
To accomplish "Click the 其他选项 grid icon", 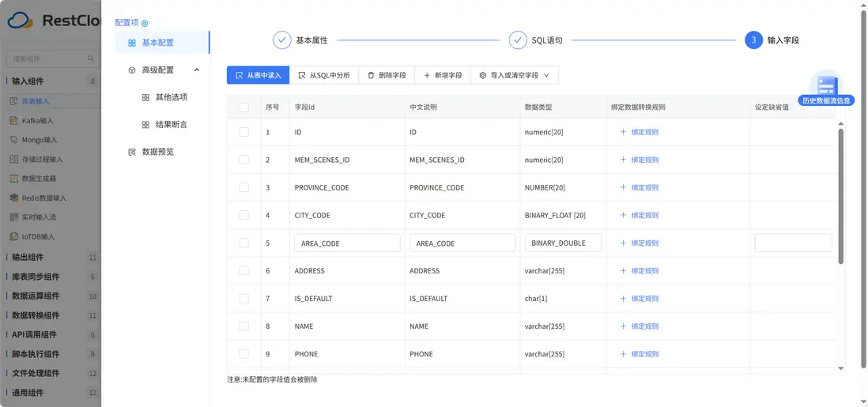I will click(145, 97).
